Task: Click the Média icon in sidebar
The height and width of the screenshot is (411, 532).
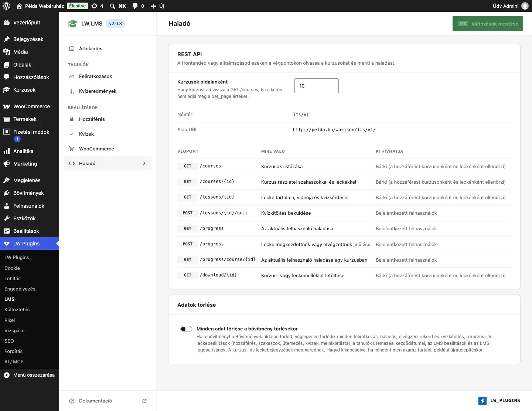Action: click(7, 52)
